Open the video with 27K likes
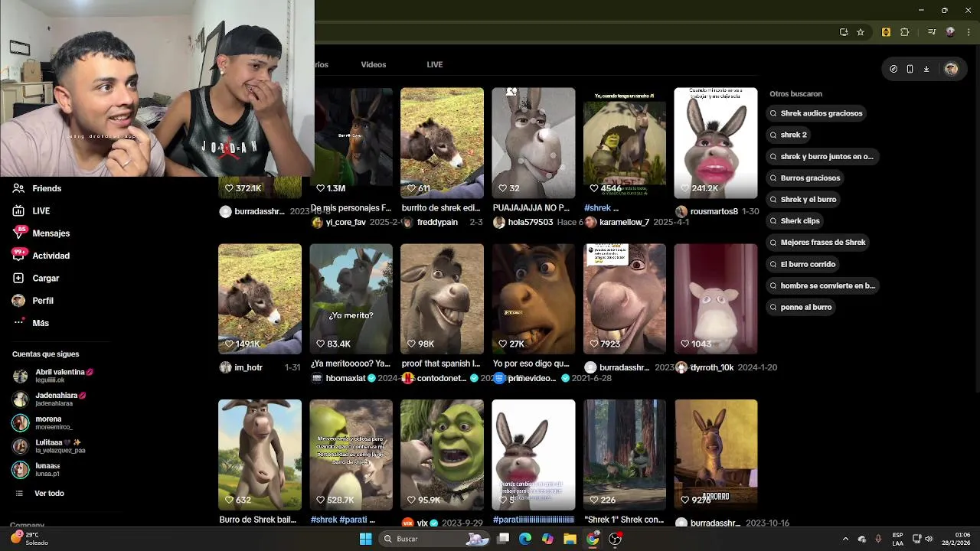The height and width of the screenshot is (551, 980). point(534,299)
